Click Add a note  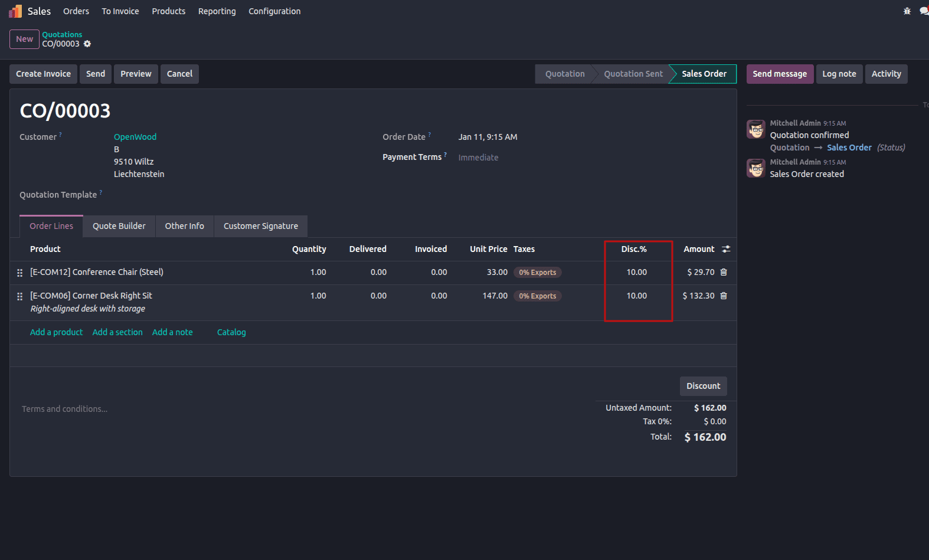pyautogui.click(x=172, y=332)
